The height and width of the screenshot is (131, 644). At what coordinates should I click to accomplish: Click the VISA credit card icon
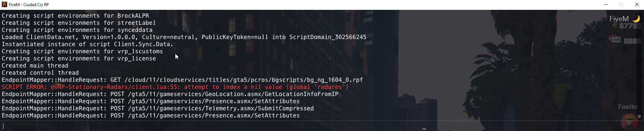pos(614,39)
